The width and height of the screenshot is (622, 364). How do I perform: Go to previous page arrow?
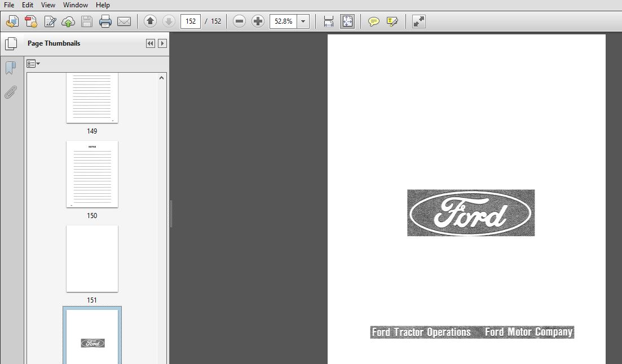pyautogui.click(x=150, y=21)
